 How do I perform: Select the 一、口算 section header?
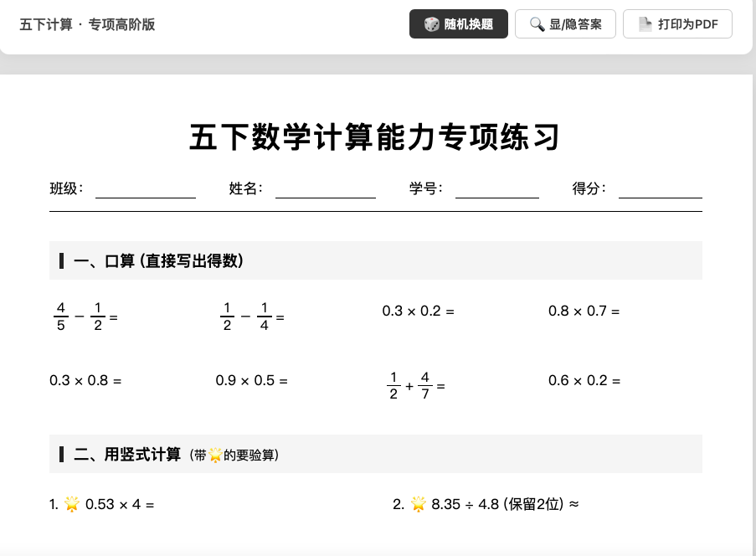(x=159, y=261)
